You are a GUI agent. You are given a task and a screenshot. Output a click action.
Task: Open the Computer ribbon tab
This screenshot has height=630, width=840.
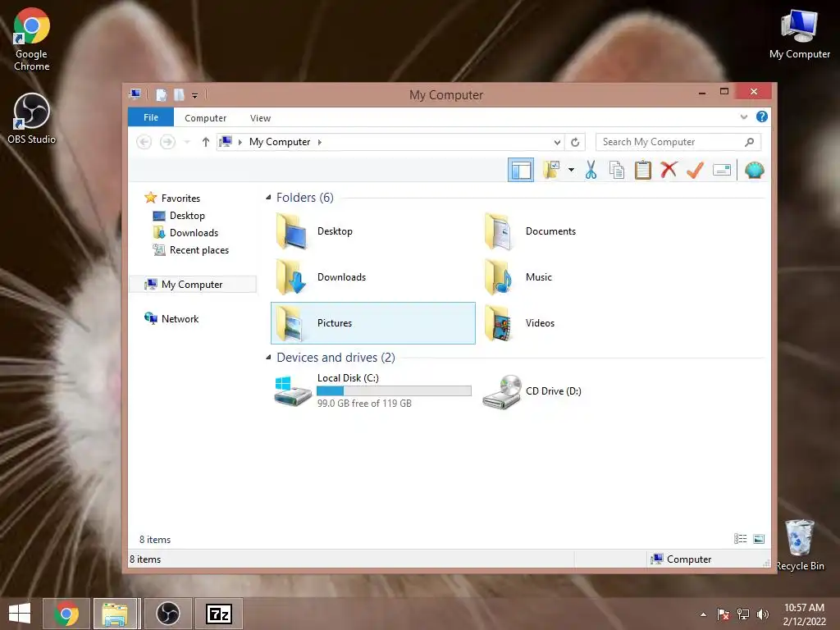(205, 118)
